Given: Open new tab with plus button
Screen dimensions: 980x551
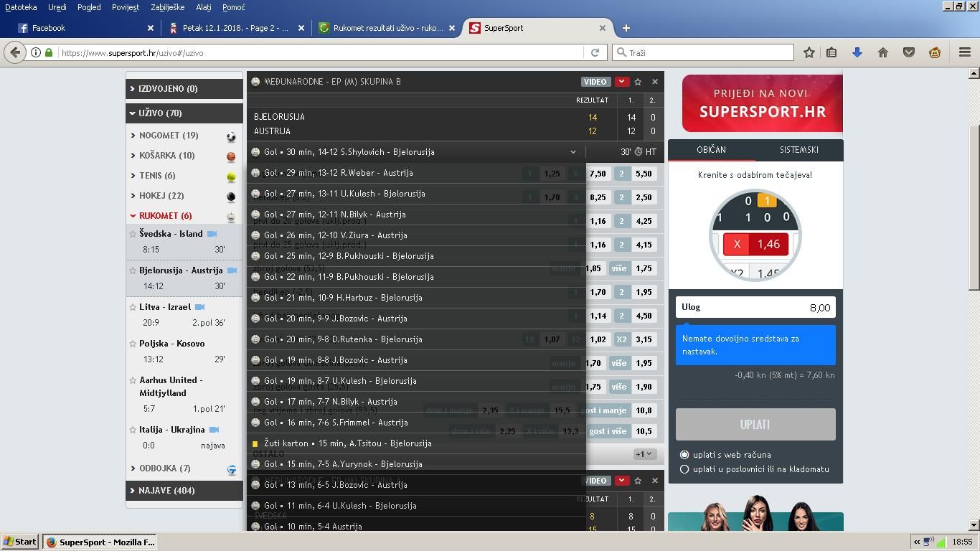Looking at the screenshot, I should 626,28.
